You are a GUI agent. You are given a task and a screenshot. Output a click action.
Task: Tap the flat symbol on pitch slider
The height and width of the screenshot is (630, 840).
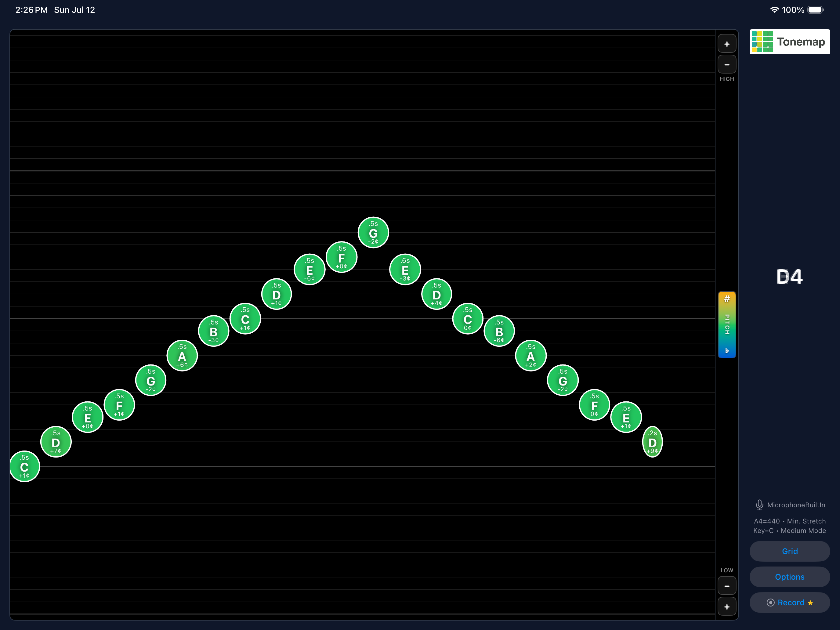(x=727, y=350)
